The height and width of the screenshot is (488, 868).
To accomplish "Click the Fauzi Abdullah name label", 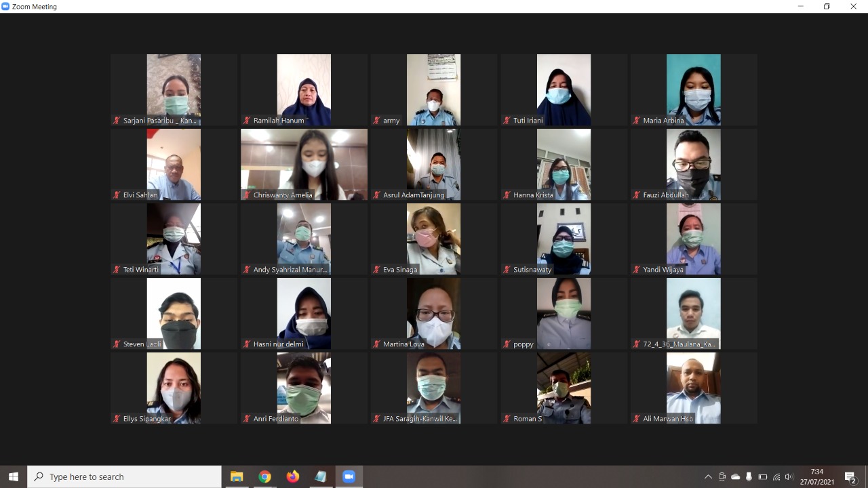I will (665, 195).
